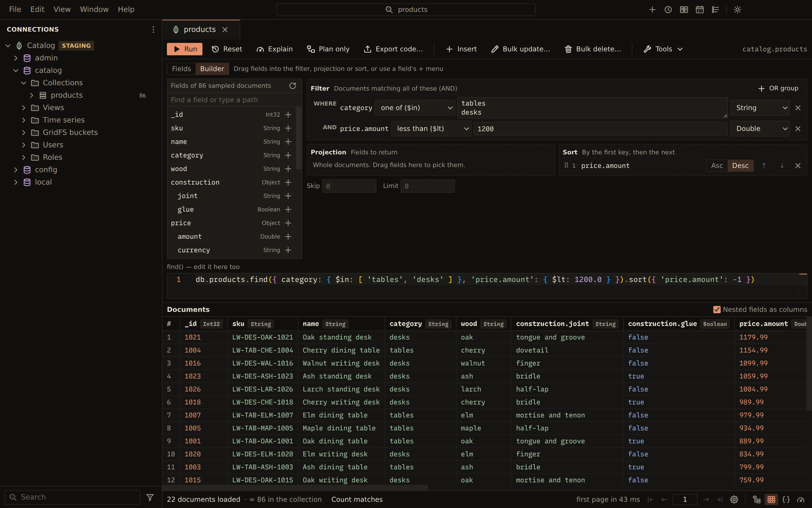
Task: Open the Tools dropdown menu
Action: pyautogui.click(x=663, y=49)
